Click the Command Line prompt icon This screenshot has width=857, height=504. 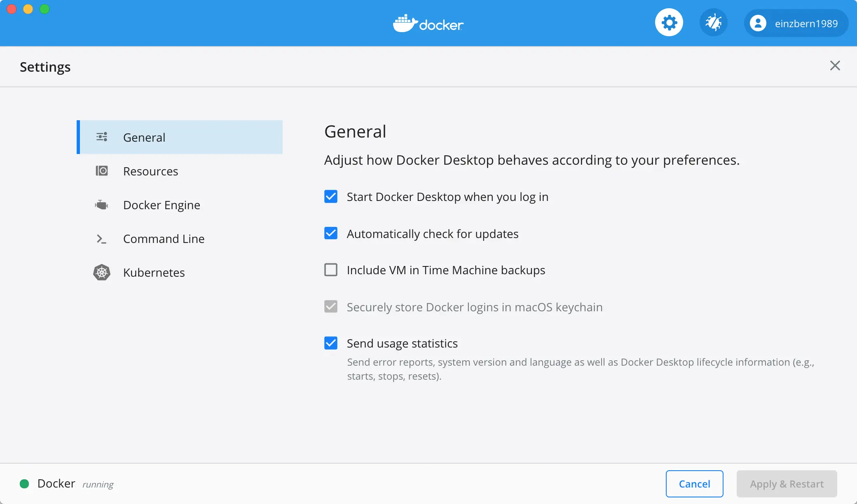pyautogui.click(x=101, y=239)
